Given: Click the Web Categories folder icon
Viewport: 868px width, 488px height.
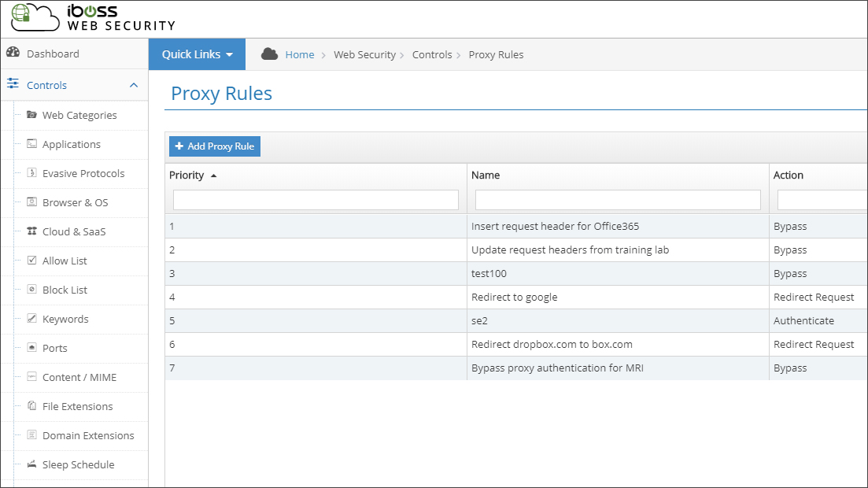Looking at the screenshot, I should click(32, 115).
